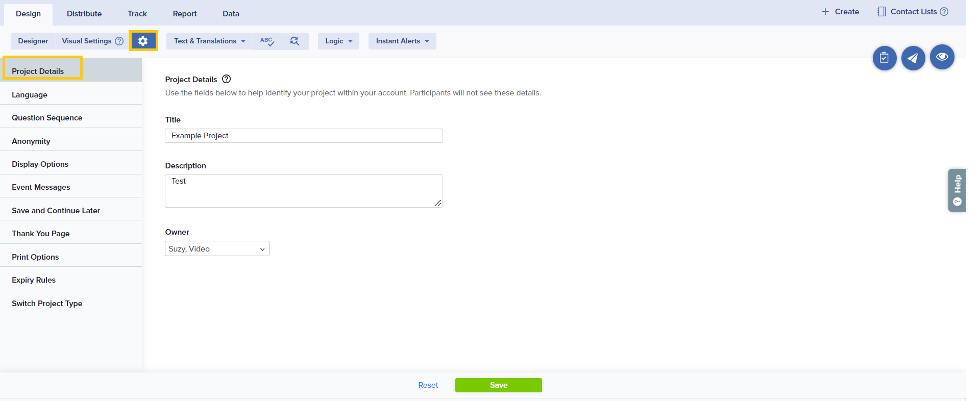The height and width of the screenshot is (401, 980).
Task: Expand the Logic dropdown menu
Action: click(x=338, y=41)
